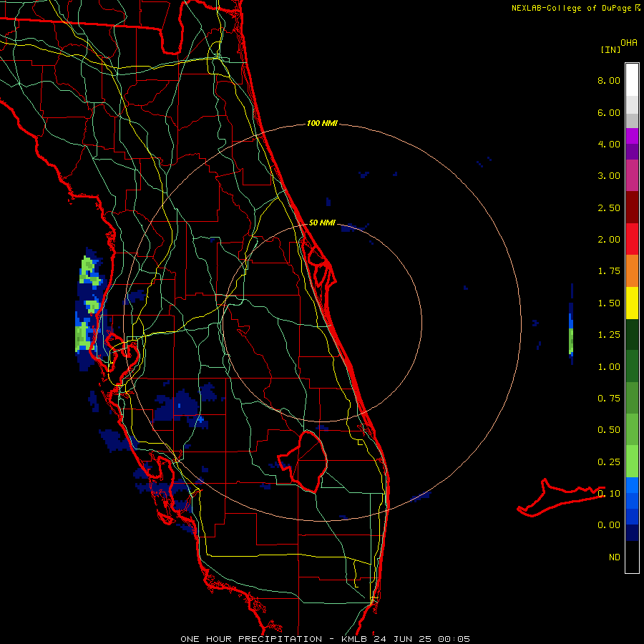The width and height of the screenshot is (644, 644).
Task: Pick the darkest green swatch beside 1.25
Action: point(632,334)
